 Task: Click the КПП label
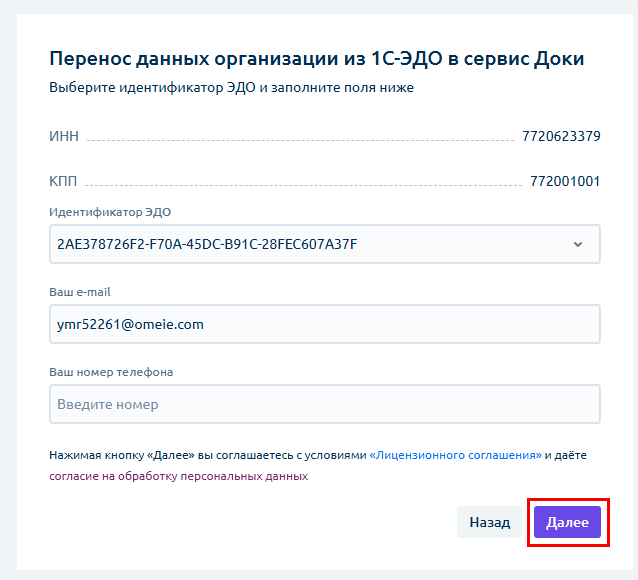63,181
